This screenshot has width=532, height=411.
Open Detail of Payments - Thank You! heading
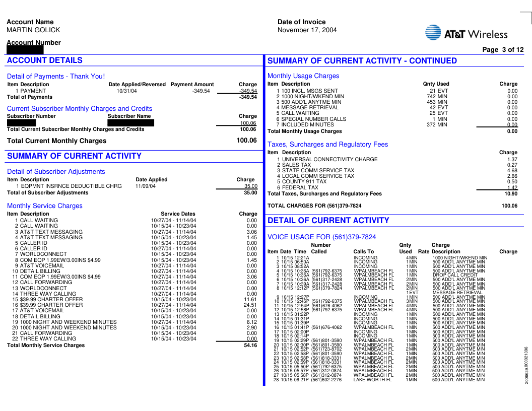click(56, 77)
